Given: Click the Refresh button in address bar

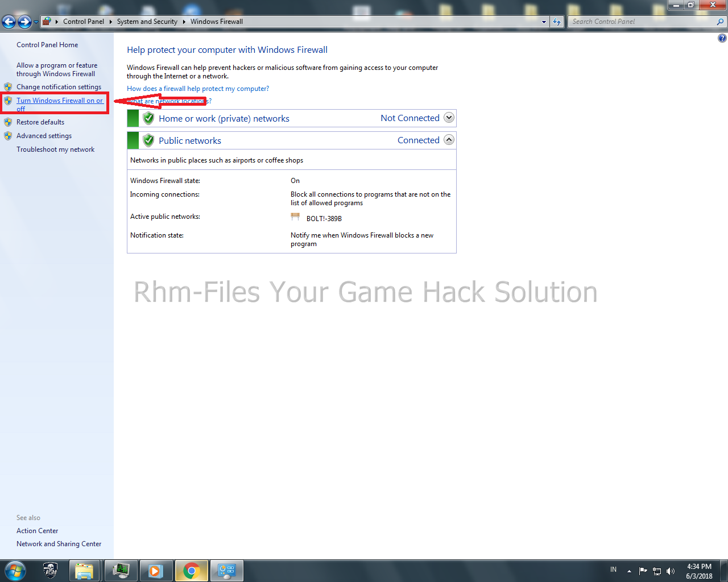Looking at the screenshot, I should coord(557,22).
